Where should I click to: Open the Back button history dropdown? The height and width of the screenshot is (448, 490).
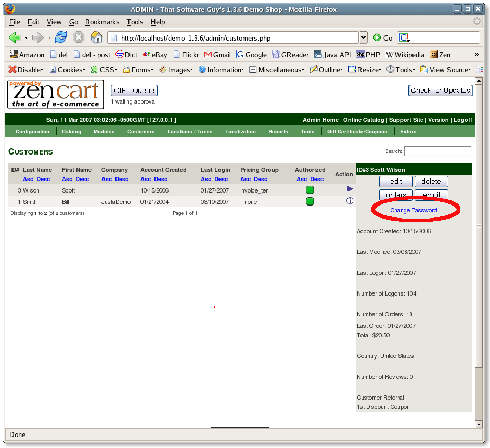(x=26, y=38)
